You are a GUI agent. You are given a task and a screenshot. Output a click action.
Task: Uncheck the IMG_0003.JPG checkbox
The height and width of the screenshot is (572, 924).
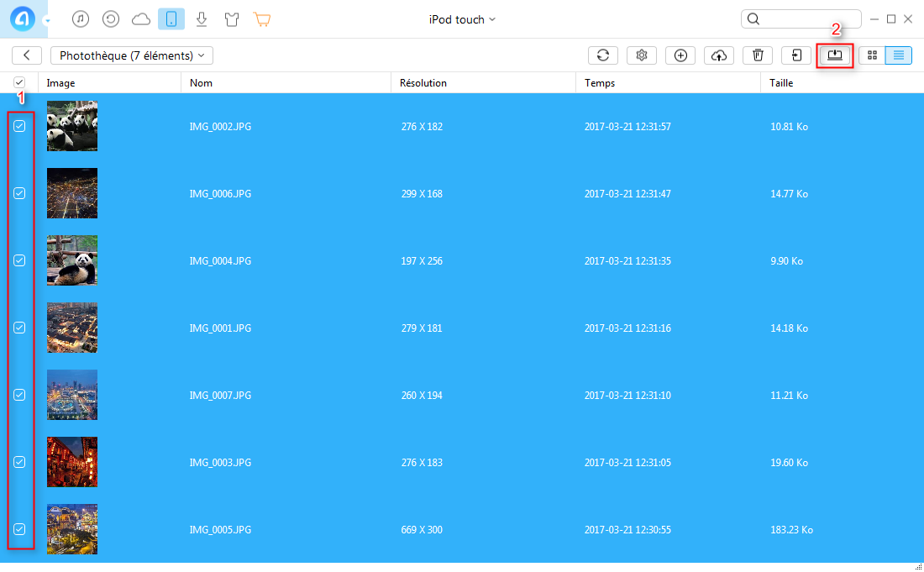[x=19, y=462]
